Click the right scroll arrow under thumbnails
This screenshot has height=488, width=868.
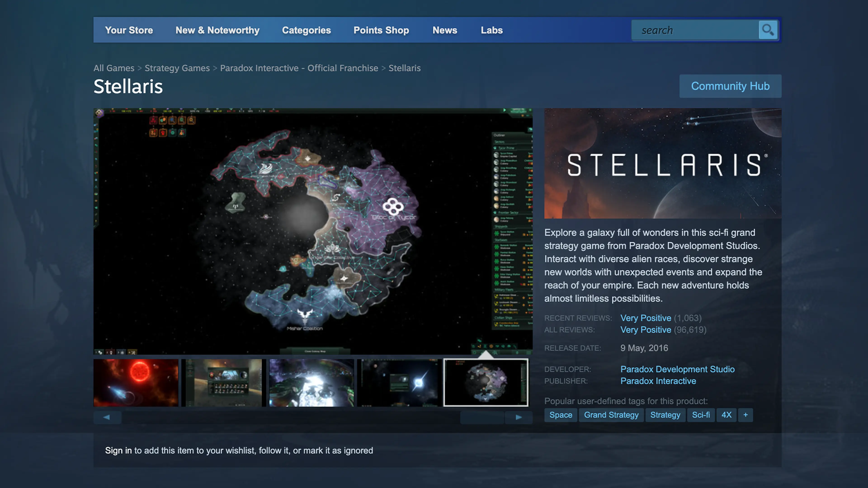pos(519,417)
